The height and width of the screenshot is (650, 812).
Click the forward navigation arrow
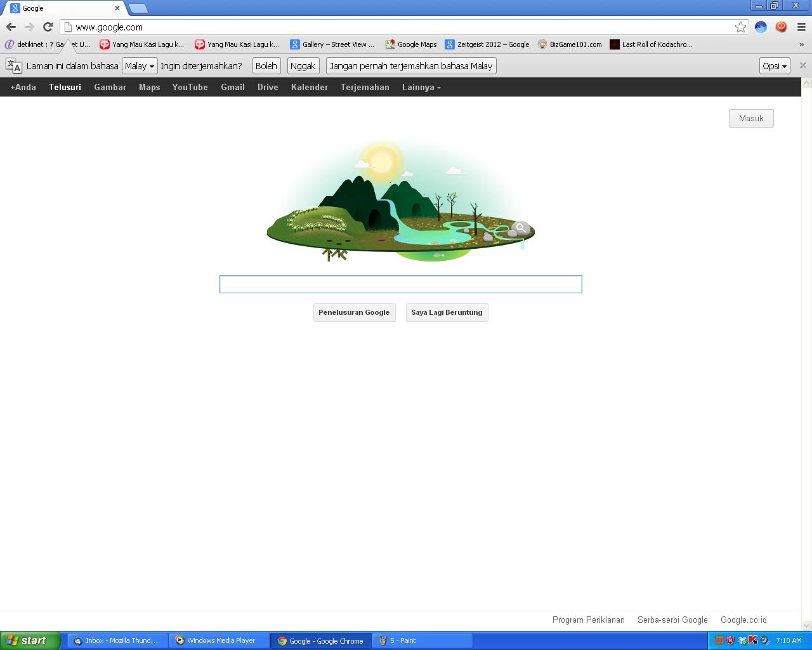29,27
